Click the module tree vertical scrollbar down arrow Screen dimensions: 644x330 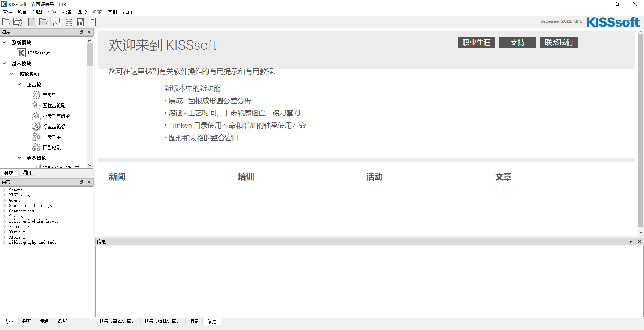[x=90, y=165]
